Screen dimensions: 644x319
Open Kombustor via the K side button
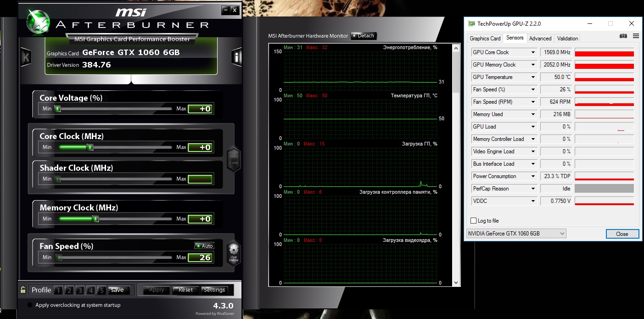coord(26,57)
